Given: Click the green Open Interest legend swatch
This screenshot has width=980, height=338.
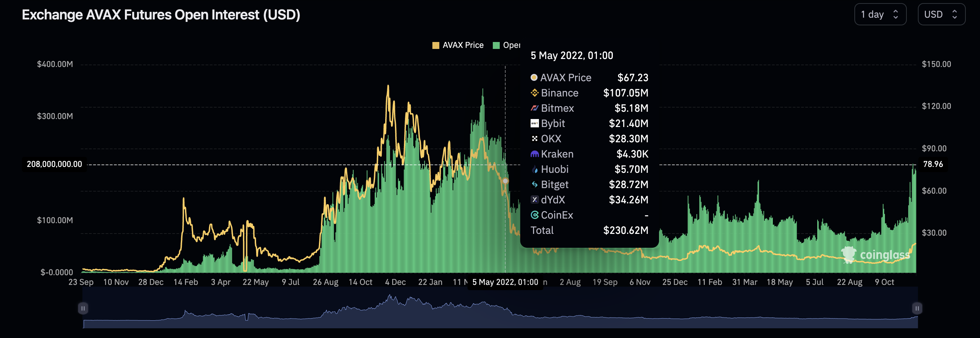Looking at the screenshot, I should [496, 46].
